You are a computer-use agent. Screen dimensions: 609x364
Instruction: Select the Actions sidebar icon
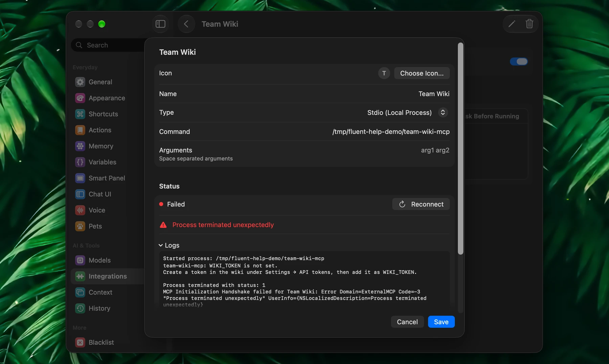[80, 130]
